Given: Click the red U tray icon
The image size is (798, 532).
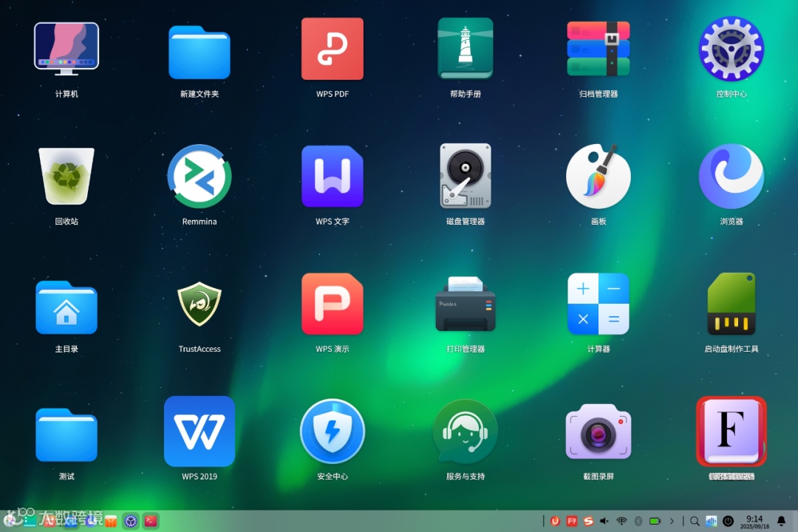Looking at the screenshot, I should 555,521.
